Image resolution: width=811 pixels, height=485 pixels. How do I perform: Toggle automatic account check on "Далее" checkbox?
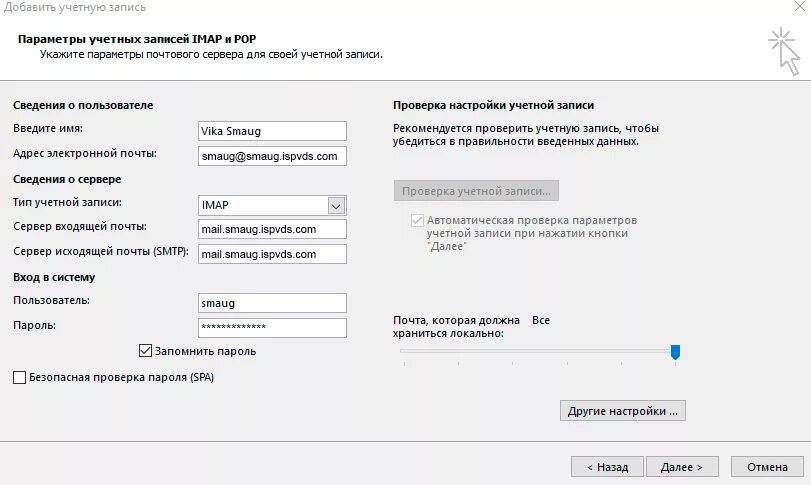click(417, 220)
